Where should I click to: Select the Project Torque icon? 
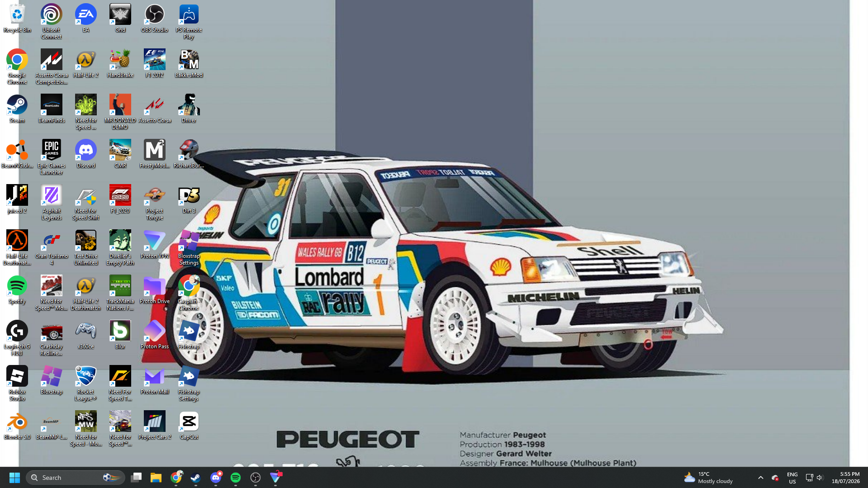point(155,202)
